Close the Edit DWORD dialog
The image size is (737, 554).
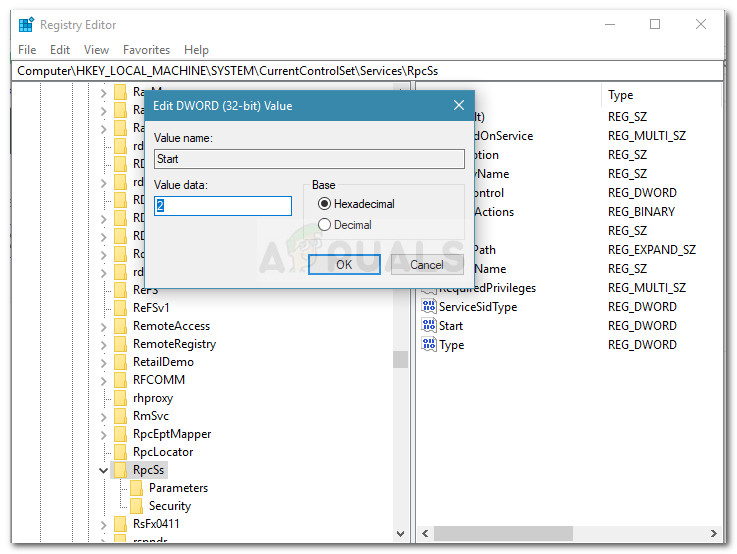459,105
